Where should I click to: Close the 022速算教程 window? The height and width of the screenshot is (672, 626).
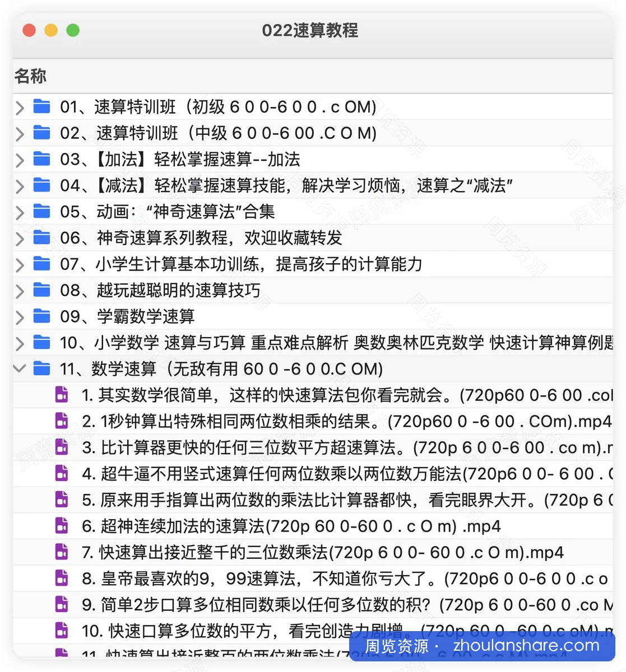(x=29, y=30)
